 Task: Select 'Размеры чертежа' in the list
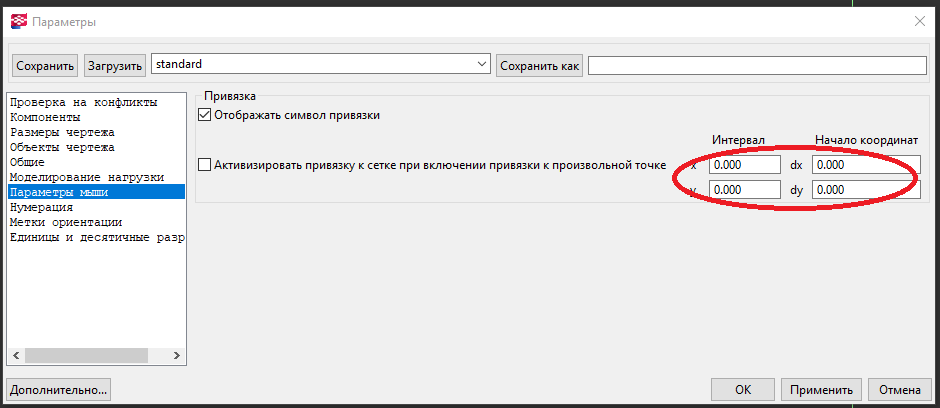(x=62, y=132)
